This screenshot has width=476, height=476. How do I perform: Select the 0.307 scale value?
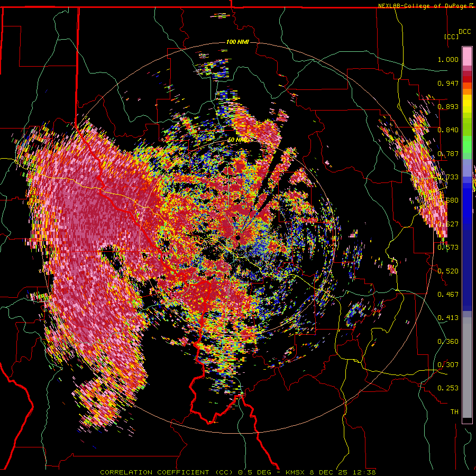point(448,364)
